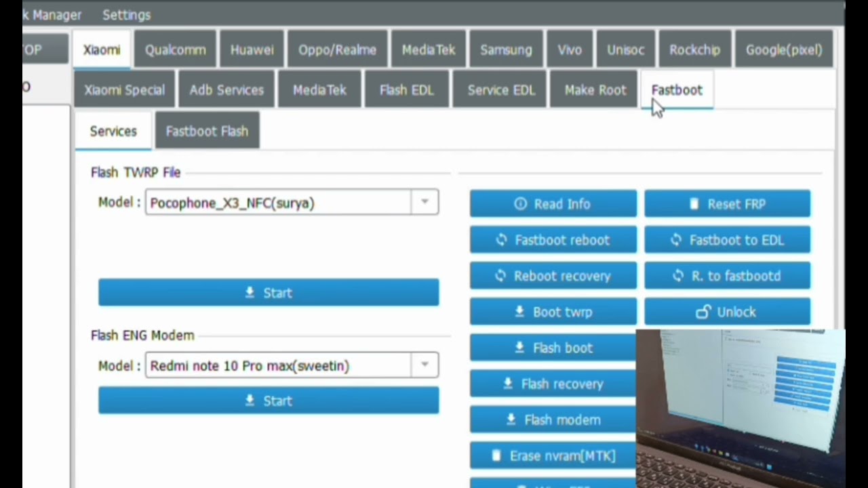Screen dimensions: 868x488
Task: Click the download icon on ENG Modem Start
Action: pyautogui.click(x=250, y=400)
